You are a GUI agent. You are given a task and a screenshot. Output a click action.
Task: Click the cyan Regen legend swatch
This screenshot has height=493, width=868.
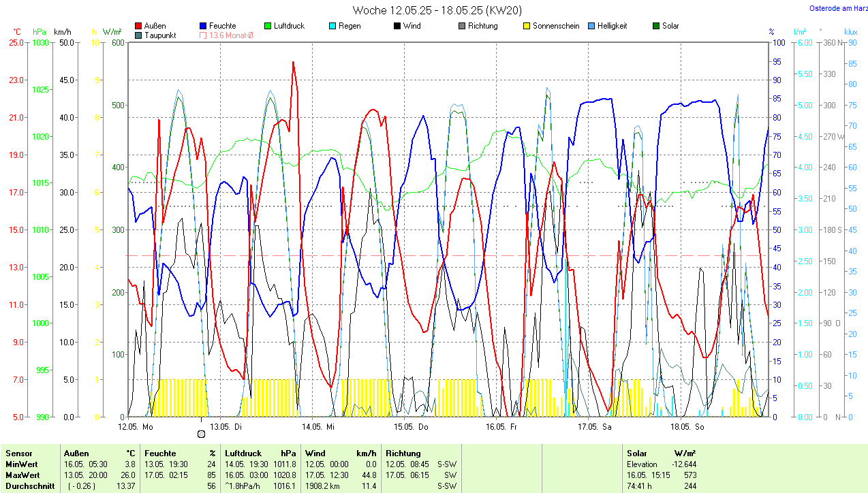coord(332,27)
